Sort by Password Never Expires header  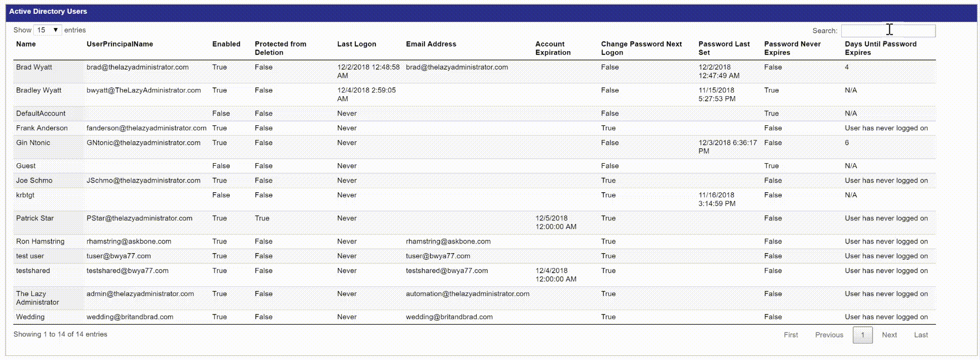tap(793, 48)
